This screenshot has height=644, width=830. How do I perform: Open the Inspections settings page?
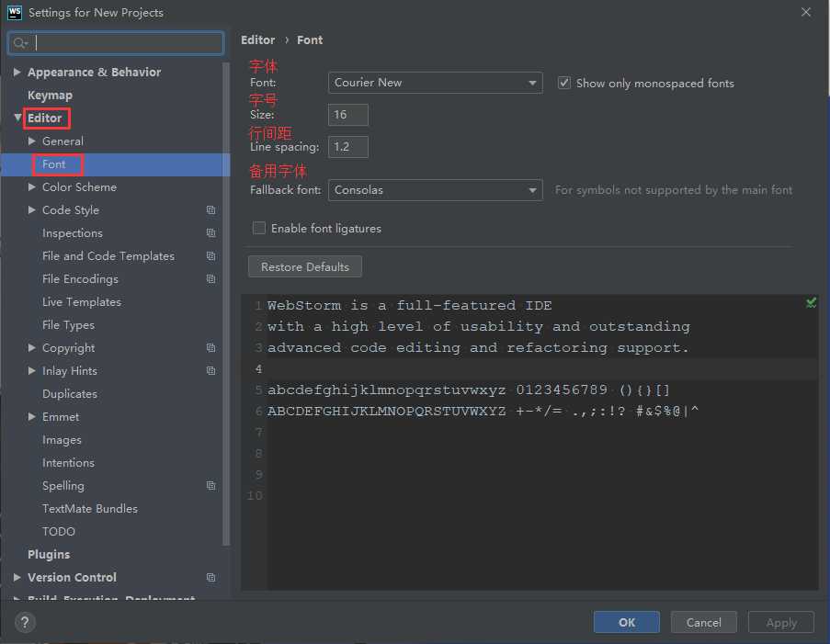tap(73, 233)
